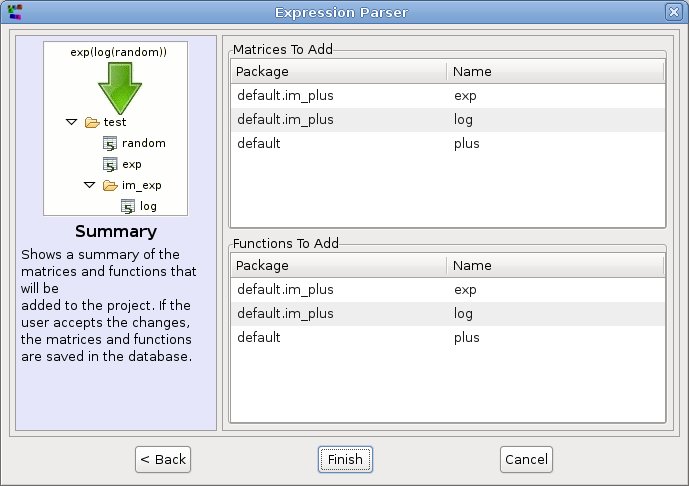This screenshot has height=486, width=689.
Task: Go back using the Back button
Action: 163,459
